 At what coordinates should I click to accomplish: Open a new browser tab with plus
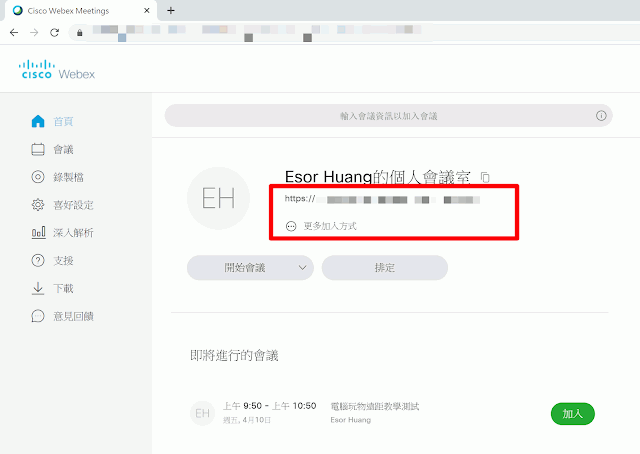[171, 11]
